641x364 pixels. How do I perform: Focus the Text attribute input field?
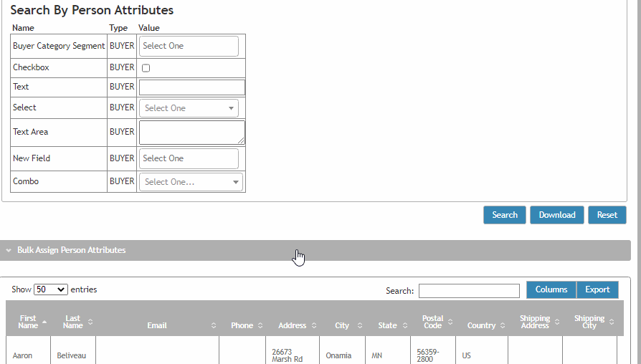192,87
